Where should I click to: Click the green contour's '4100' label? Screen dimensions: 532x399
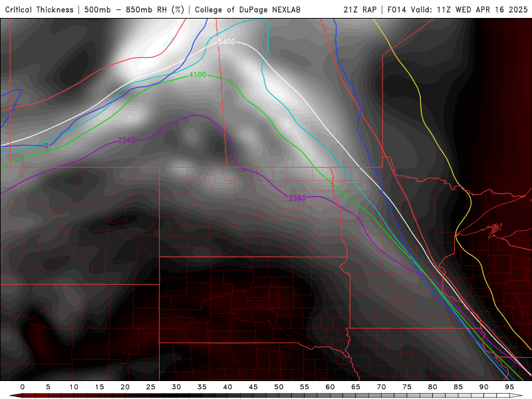(x=198, y=74)
